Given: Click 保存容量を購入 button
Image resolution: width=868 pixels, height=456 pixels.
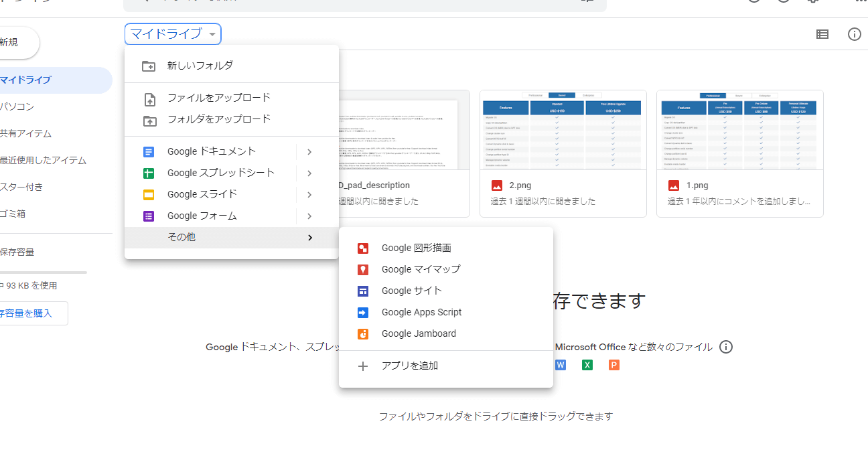Looking at the screenshot, I should point(32,313).
